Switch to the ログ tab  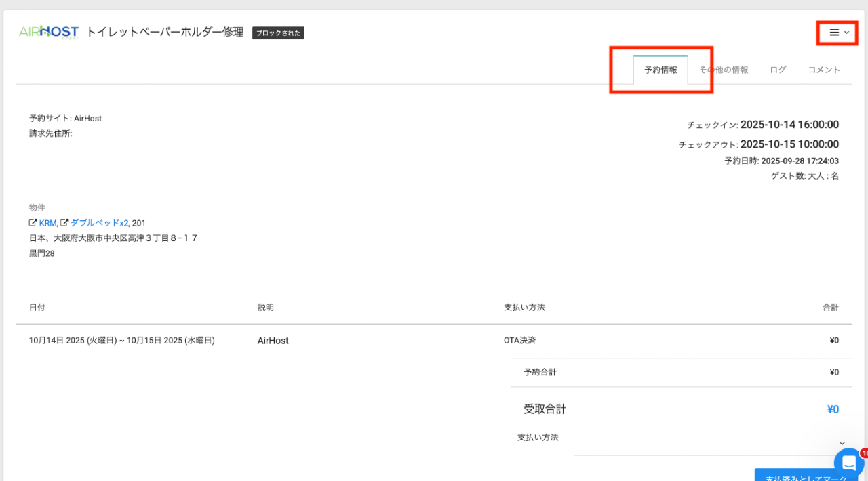(778, 70)
